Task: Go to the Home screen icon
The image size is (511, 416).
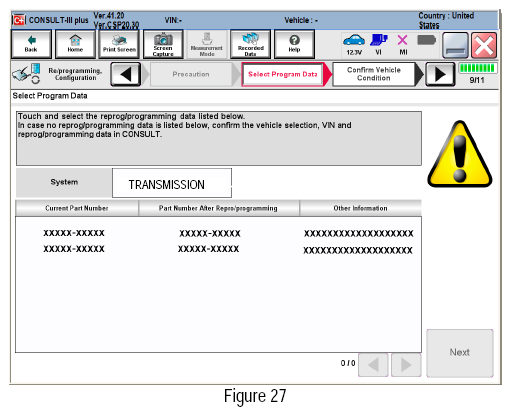Action: (x=75, y=44)
